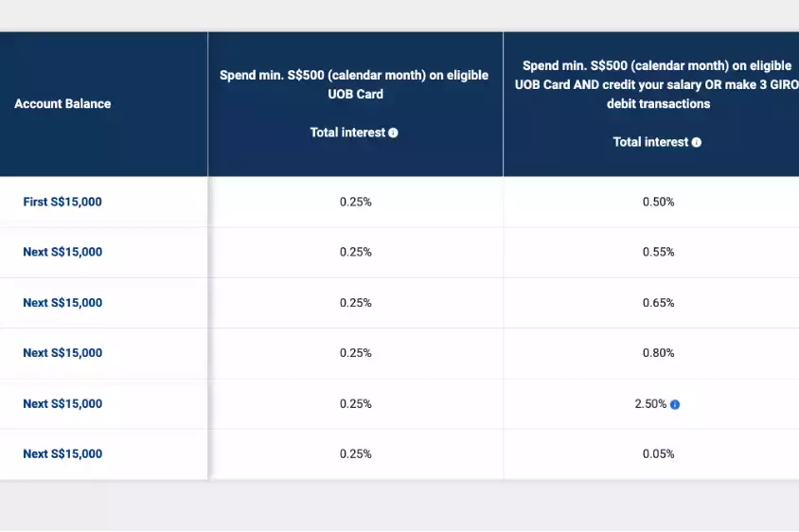The height and width of the screenshot is (532, 799).
Task: Click the 0.50% interest rate cell
Action: 658,202
